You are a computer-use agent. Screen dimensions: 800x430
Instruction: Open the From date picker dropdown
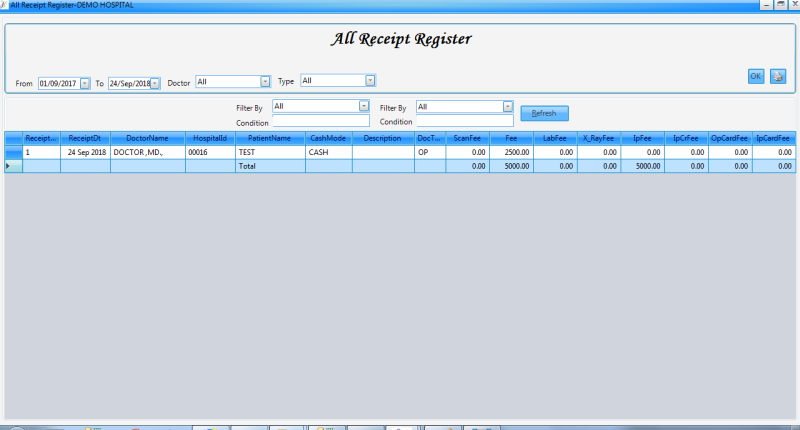85,84
